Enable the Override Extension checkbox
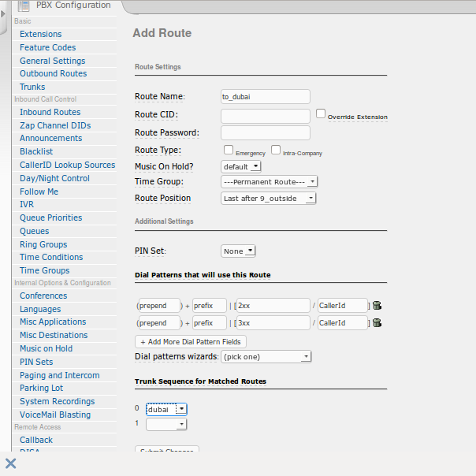Screen dimensions: 476x476 [321, 113]
